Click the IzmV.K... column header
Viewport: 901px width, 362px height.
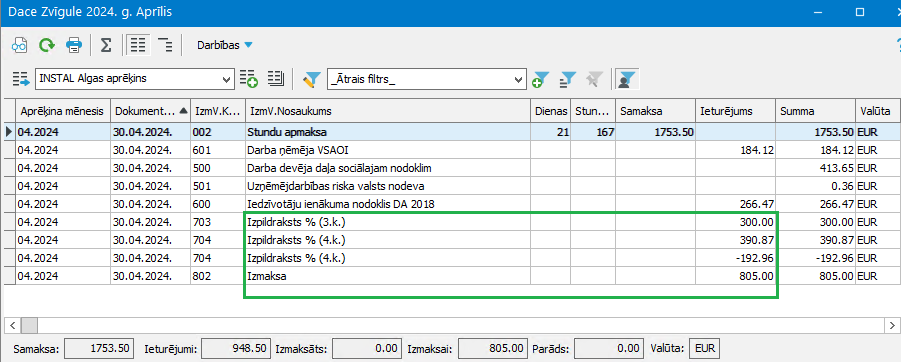click(x=217, y=111)
